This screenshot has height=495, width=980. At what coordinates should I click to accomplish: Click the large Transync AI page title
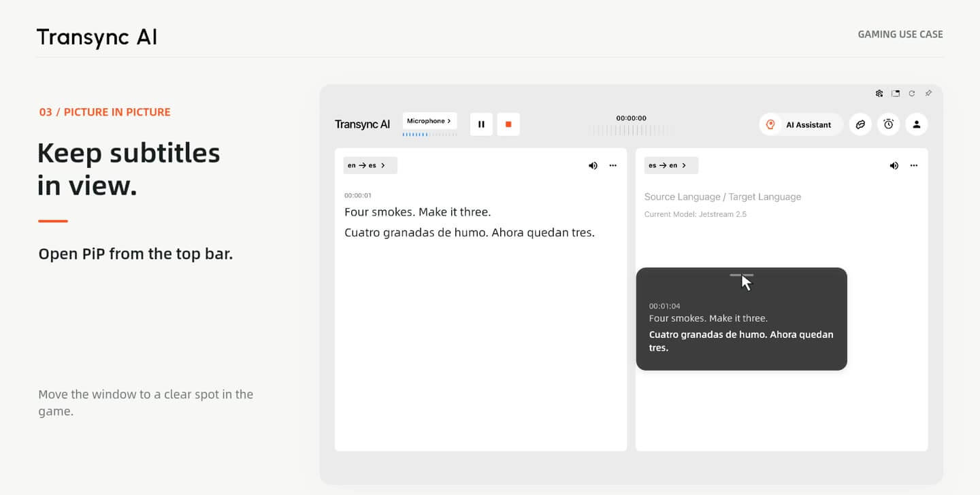(x=97, y=37)
